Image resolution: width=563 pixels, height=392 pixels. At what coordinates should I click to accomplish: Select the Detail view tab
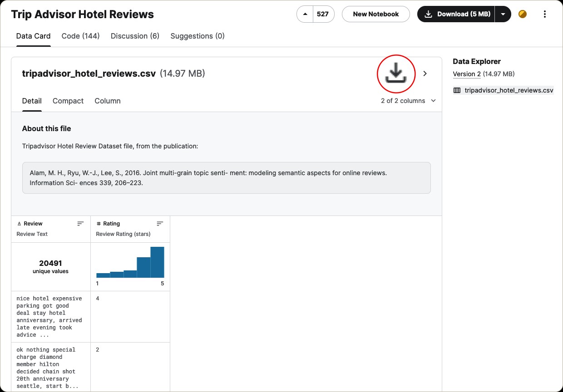32,101
